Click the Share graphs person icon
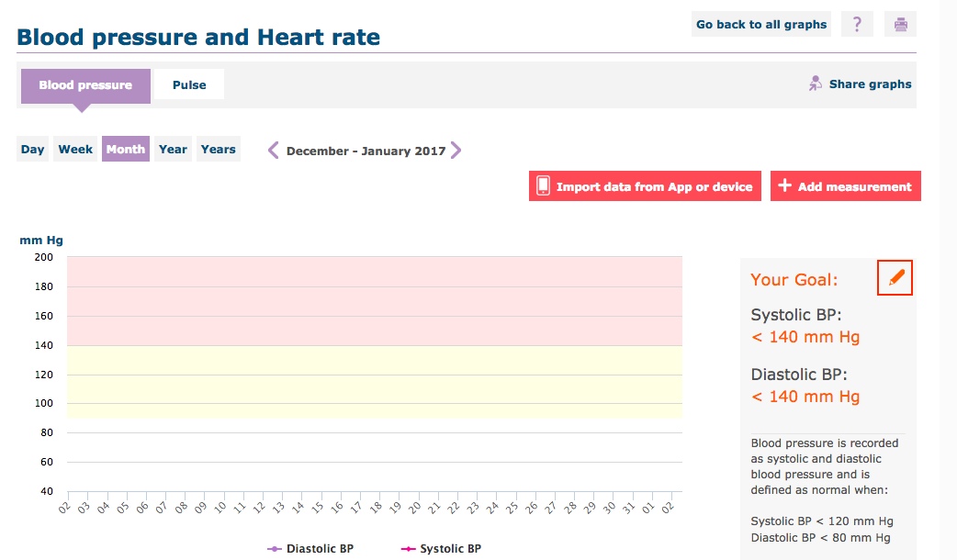The width and height of the screenshot is (957, 560). tap(816, 84)
